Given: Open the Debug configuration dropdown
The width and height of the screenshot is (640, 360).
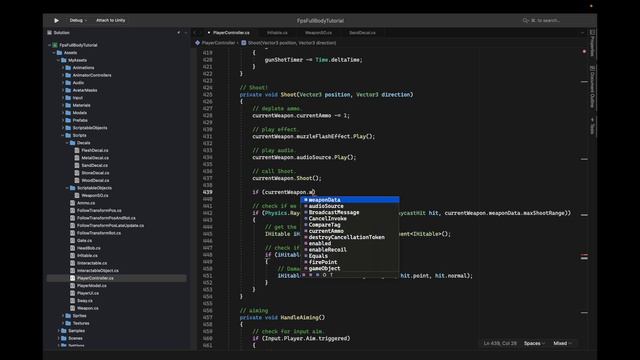Looking at the screenshot, I should [78, 20].
